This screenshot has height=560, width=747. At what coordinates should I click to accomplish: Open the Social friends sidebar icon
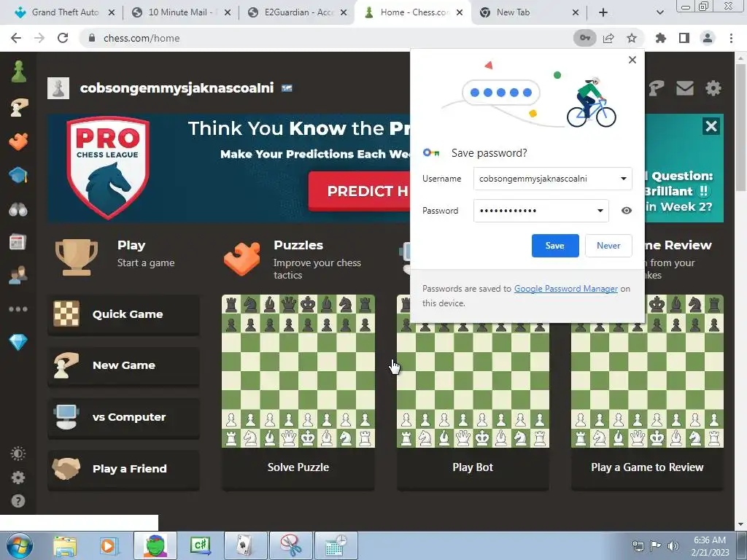click(x=18, y=275)
